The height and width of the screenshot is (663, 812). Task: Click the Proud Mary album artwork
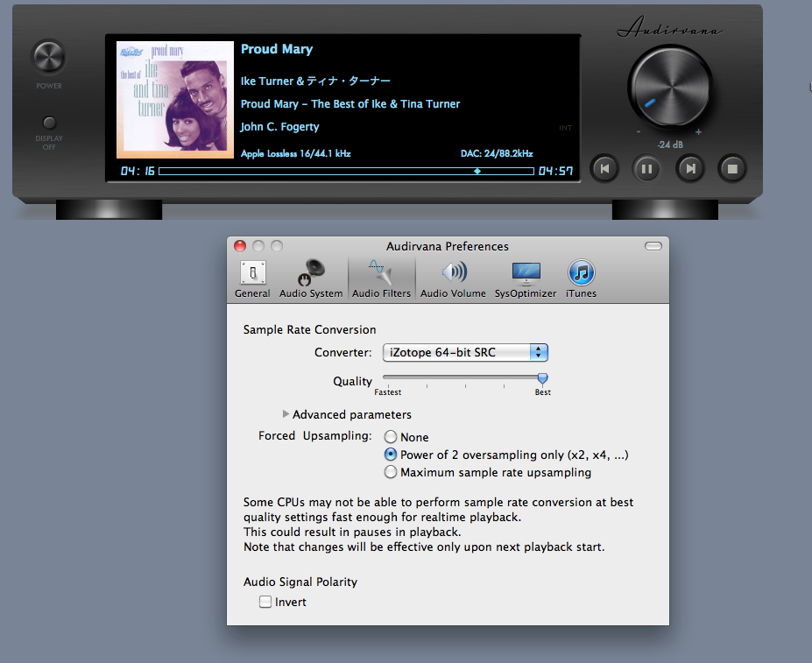click(175, 100)
